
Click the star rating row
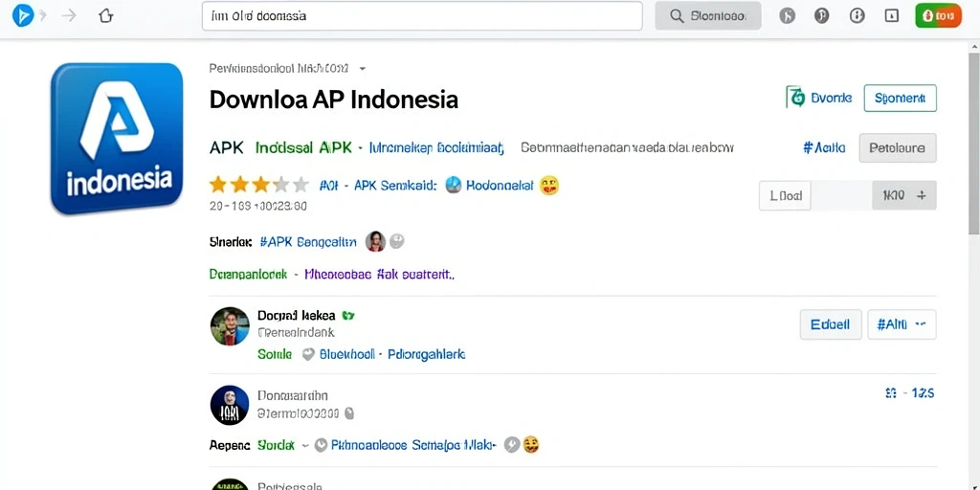click(x=258, y=185)
